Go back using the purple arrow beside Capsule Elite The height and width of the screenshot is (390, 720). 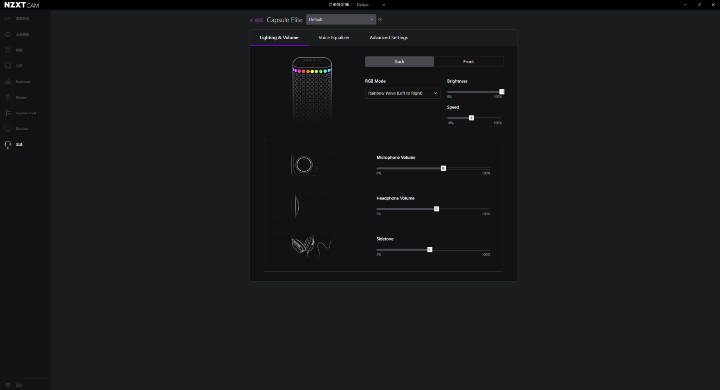(x=251, y=20)
